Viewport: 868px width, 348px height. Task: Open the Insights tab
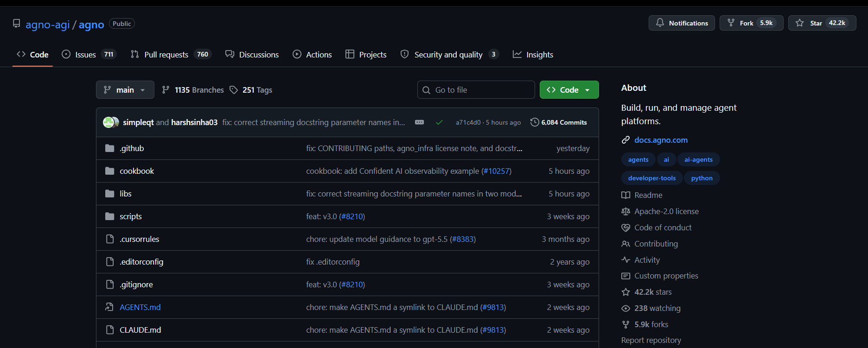pyautogui.click(x=533, y=55)
